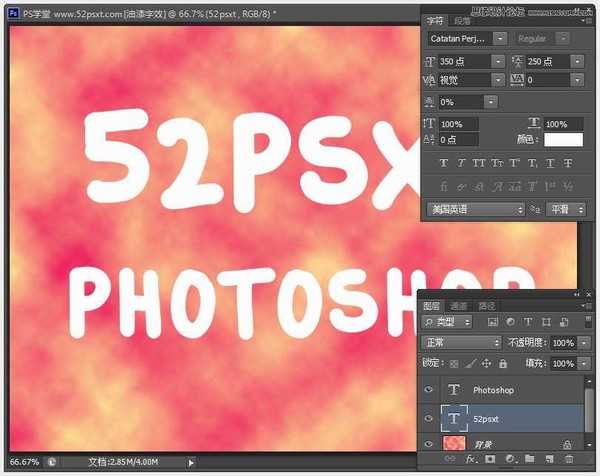Hide the 52psxt text layer
600x476 pixels.
tap(428, 418)
